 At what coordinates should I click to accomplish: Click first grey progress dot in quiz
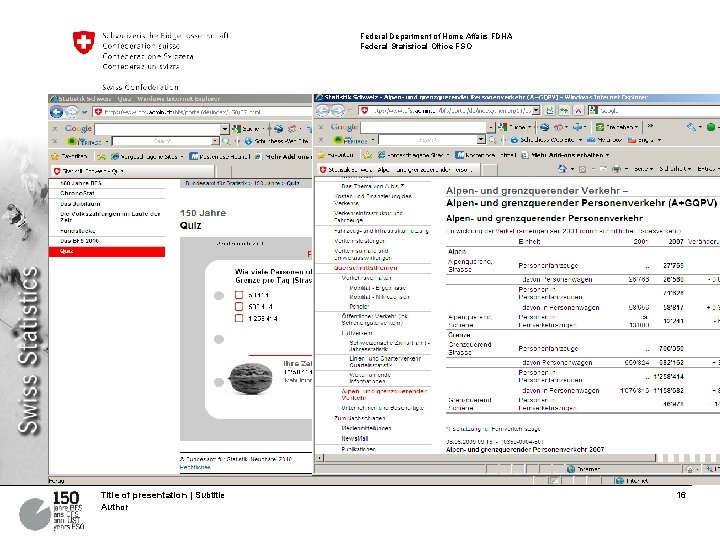tap(219, 295)
